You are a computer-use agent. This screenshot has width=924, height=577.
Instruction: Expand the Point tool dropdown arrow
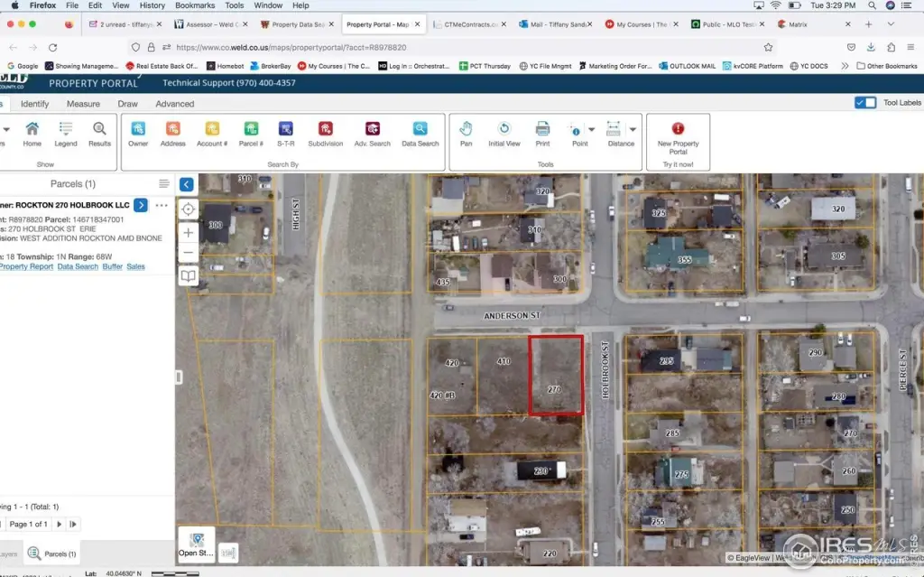592,129
